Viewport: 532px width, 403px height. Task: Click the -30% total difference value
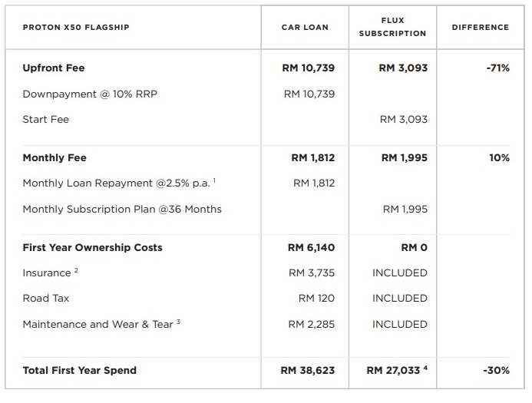point(496,370)
